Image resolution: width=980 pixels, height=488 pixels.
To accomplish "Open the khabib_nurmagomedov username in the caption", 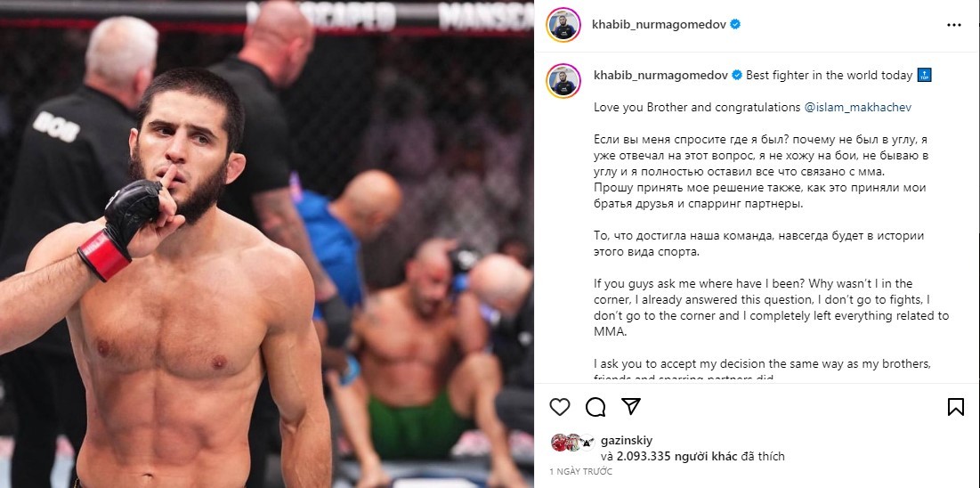I will click(660, 75).
